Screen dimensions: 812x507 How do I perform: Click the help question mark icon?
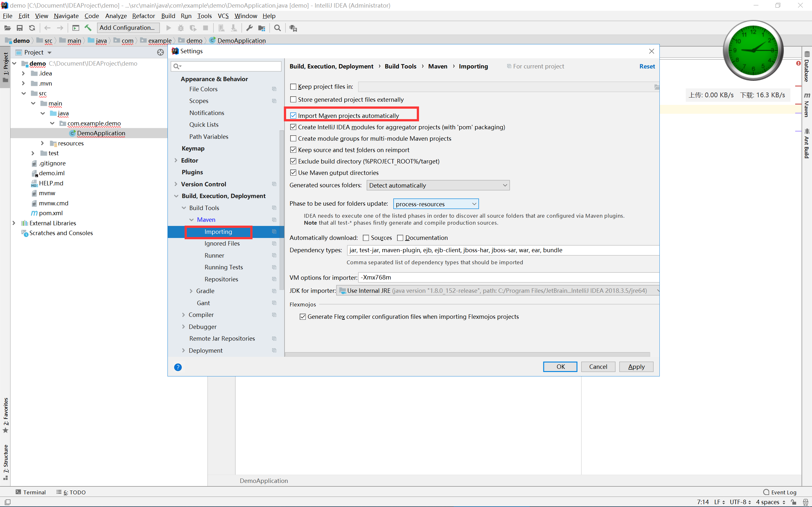(178, 367)
